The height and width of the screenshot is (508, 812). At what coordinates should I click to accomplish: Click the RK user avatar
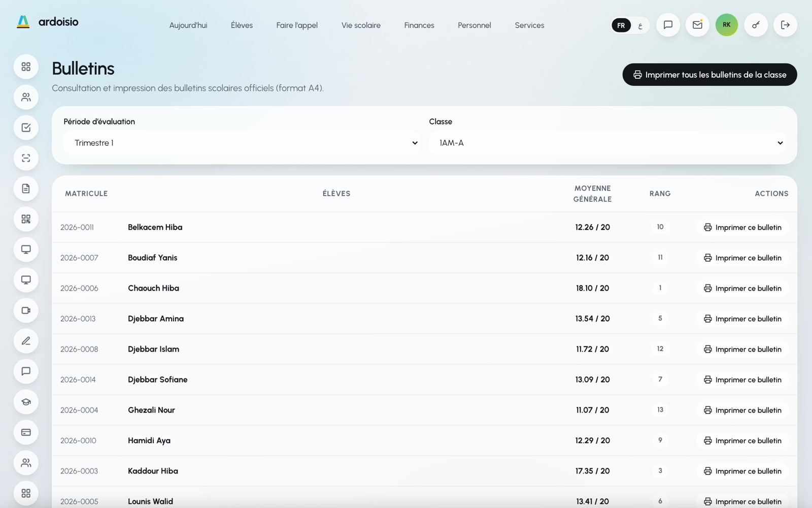coord(727,25)
